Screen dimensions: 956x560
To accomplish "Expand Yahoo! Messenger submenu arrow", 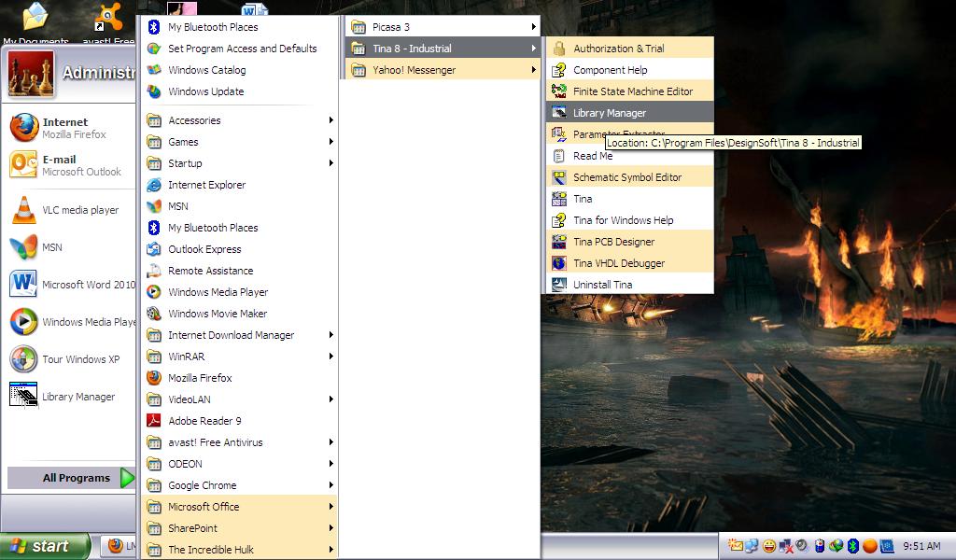I will click(533, 70).
